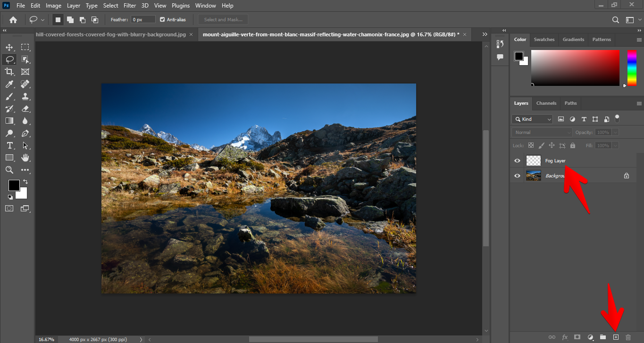The image size is (644, 343).
Task: Select the Spot Healing Brush tool
Action: point(25,84)
